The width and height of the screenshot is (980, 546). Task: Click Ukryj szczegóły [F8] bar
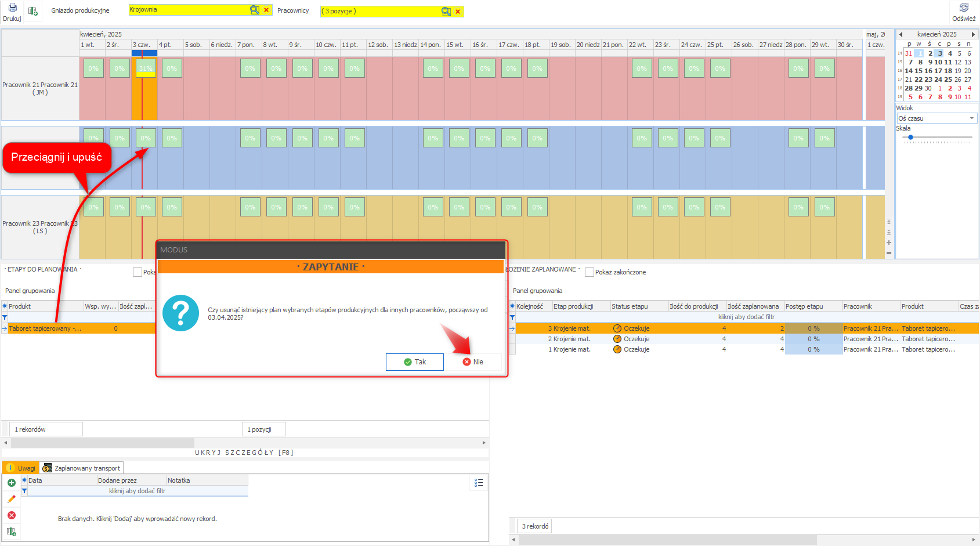244,453
